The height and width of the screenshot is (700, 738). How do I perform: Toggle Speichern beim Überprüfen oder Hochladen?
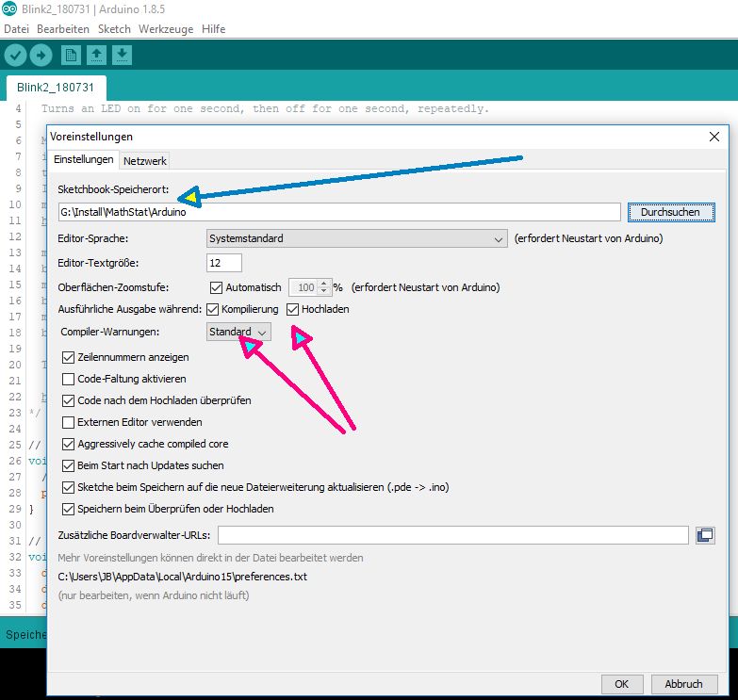click(68, 509)
